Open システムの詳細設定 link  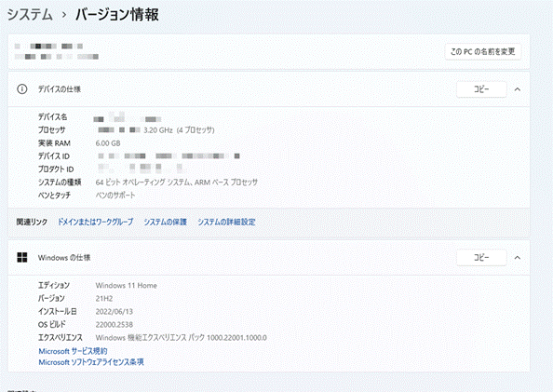tap(226, 222)
